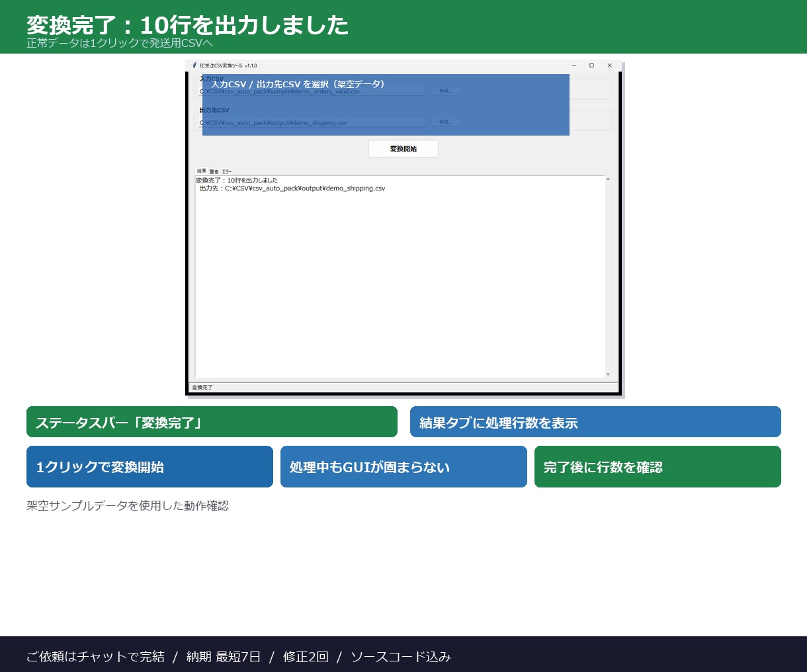Image resolution: width=807 pixels, height=672 pixels.
Task: Click the subtitle '正常データは1クリックで発送用CSVへ'
Action: 120,43
